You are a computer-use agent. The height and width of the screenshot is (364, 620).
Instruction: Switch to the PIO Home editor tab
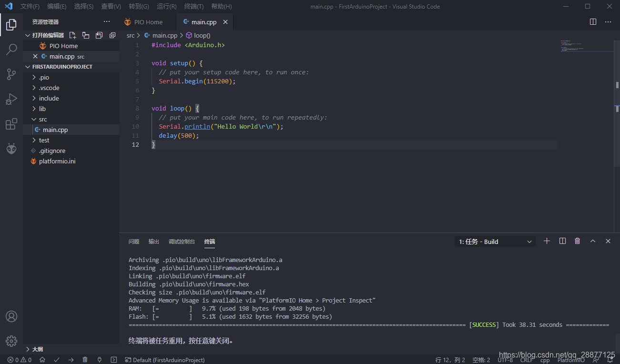[x=147, y=22]
